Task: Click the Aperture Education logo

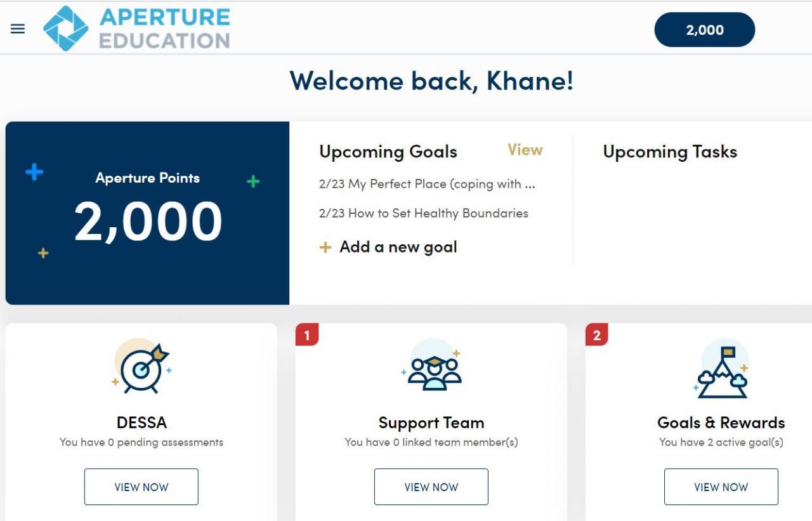Action: 136,29
